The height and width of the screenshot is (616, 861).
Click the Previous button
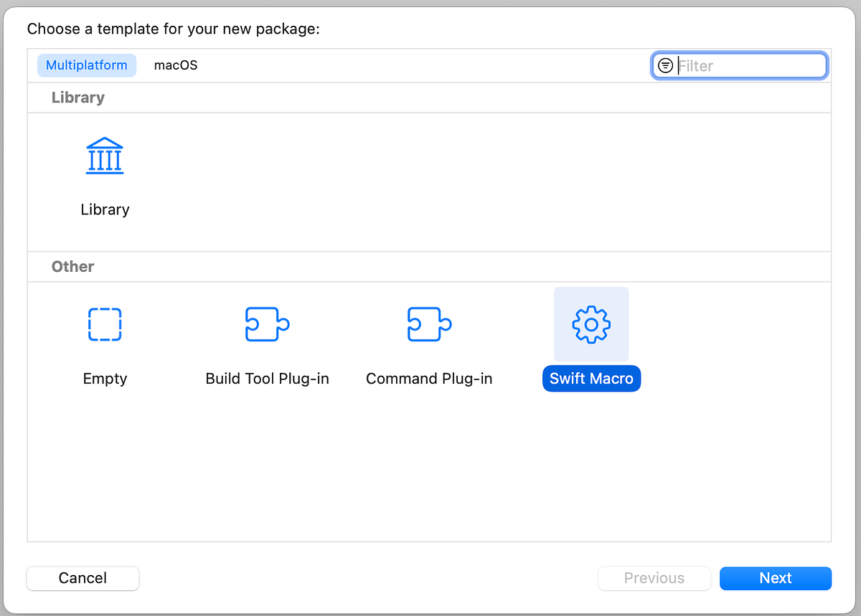[654, 578]
